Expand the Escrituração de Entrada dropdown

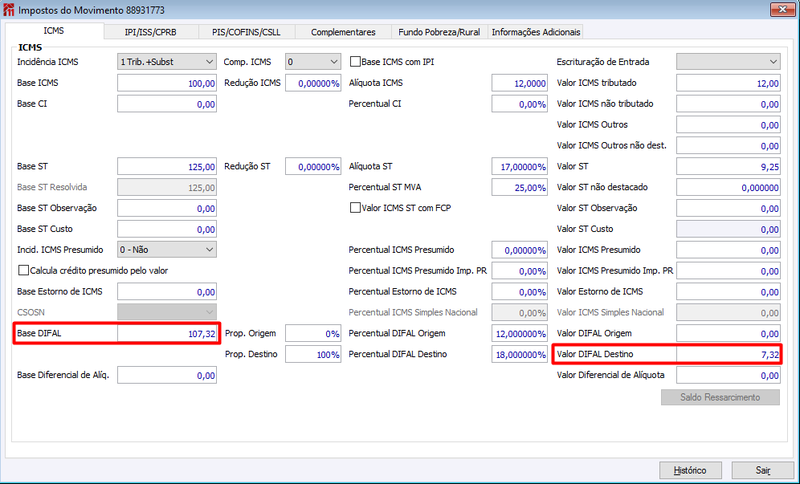[728, 62]
